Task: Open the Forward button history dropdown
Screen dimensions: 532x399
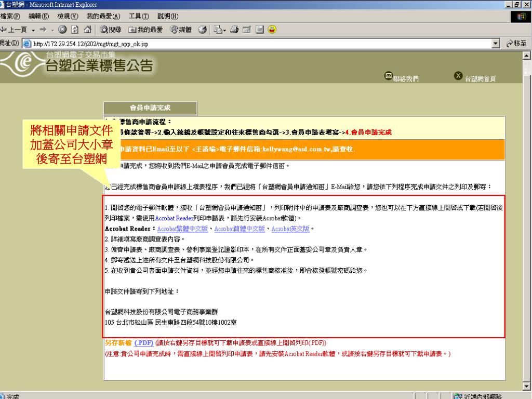Action: (x=52, y=30)
